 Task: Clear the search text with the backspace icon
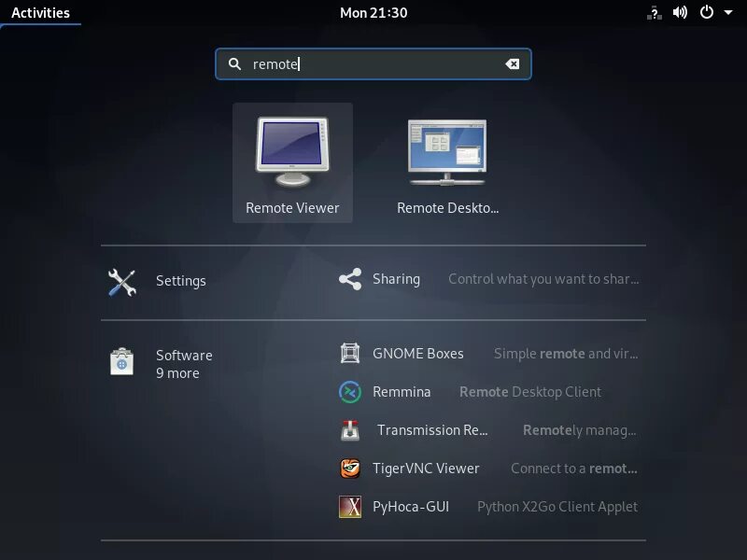tap(512, 63)
